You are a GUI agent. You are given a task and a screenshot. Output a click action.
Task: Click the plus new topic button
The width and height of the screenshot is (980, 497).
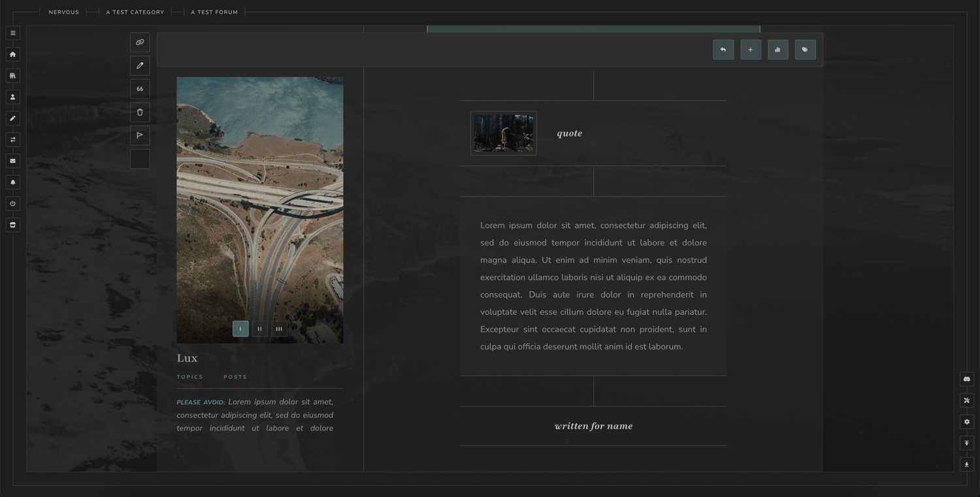751,50
